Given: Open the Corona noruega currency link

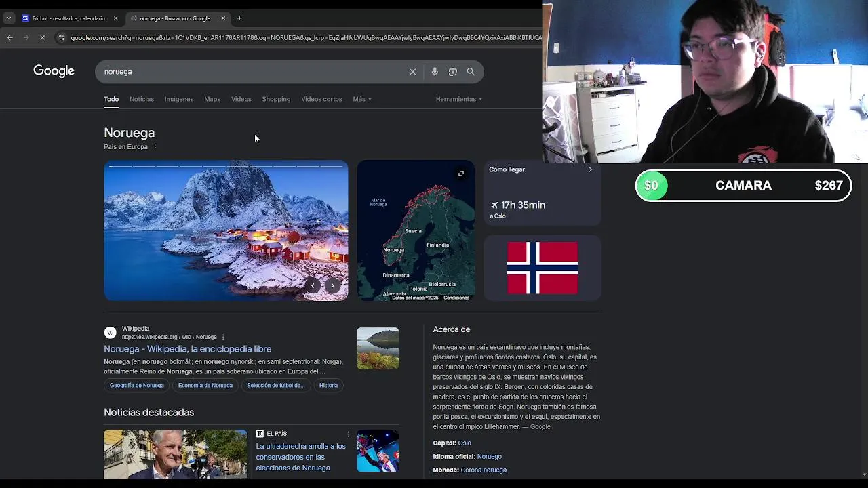Looking at the screenshot, I should [484, 470].
